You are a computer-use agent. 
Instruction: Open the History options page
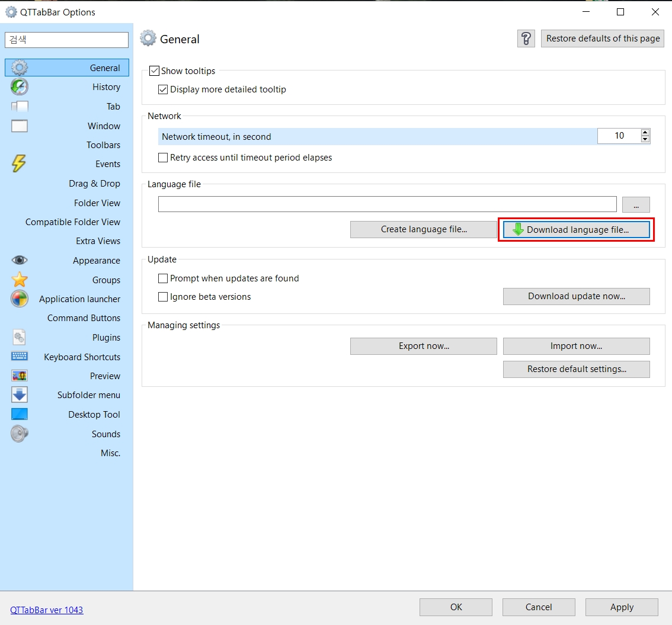[67, 87]
